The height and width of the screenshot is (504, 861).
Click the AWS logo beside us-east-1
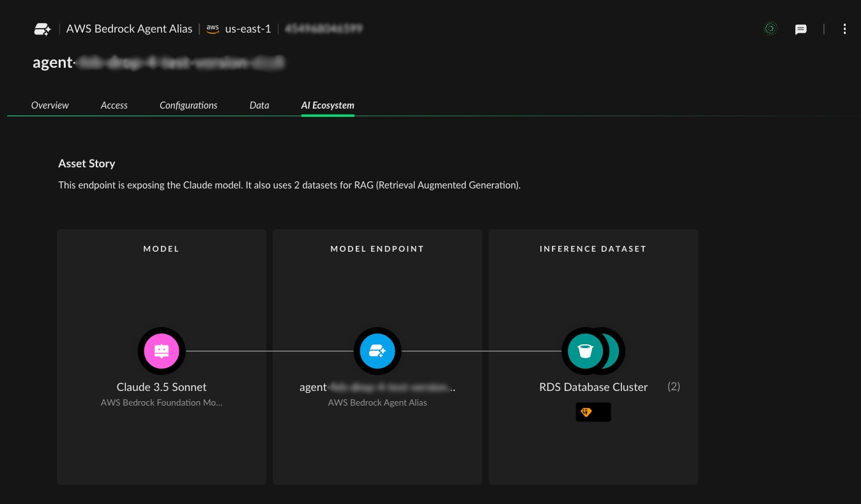point(213,29)
